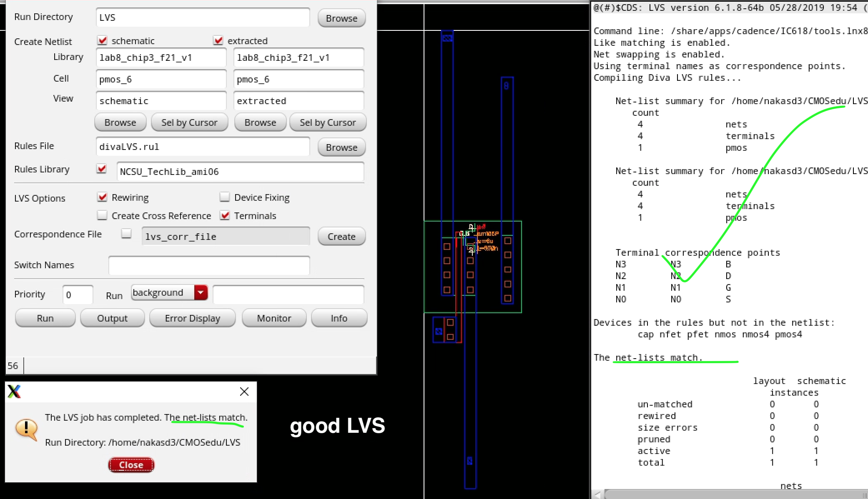Click the Monitor button
The height and width of the screenshot is (499, 868).
point(274,318)
